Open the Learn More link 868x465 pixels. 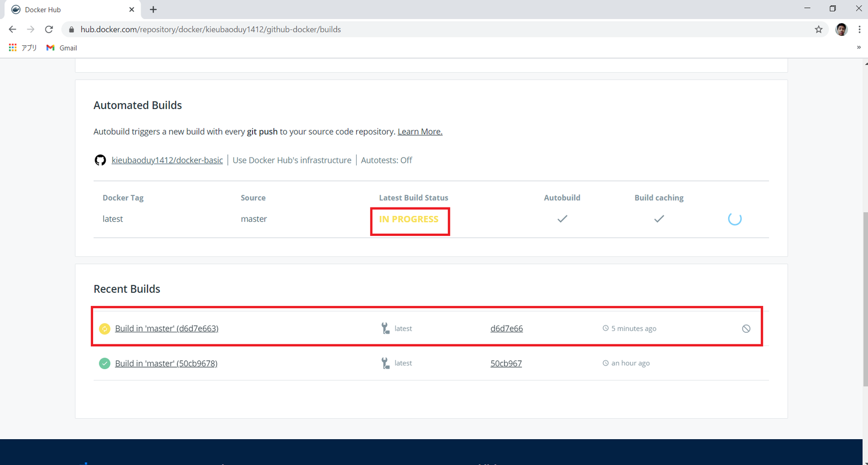(x=420, y=132)
